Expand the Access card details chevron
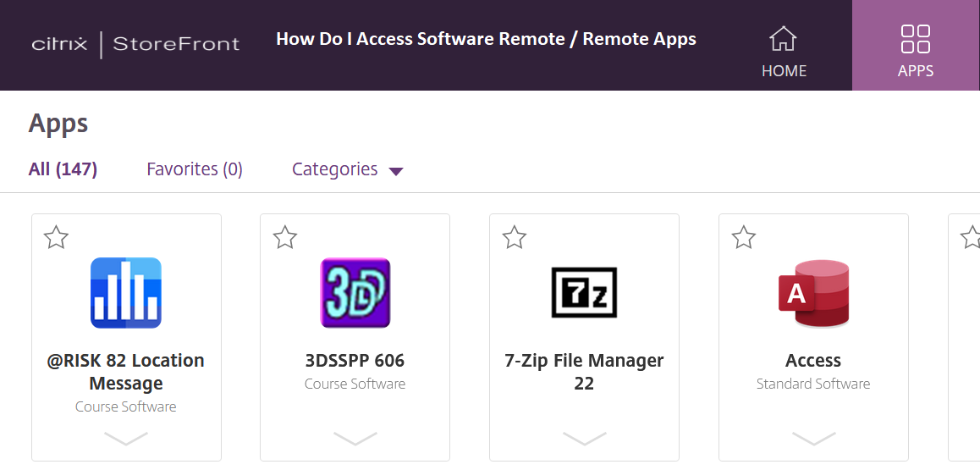Image resolution: width=980 pixels, height=470 pixels. [x=814, y=438]
